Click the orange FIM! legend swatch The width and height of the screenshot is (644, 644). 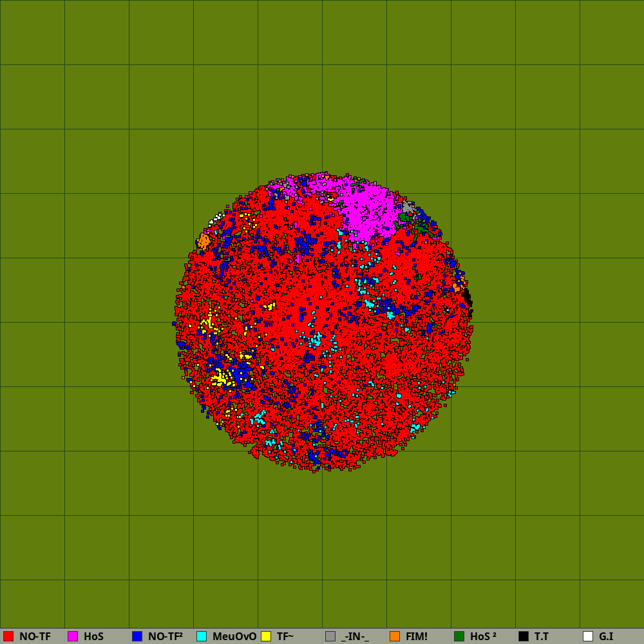pos(395,636)
